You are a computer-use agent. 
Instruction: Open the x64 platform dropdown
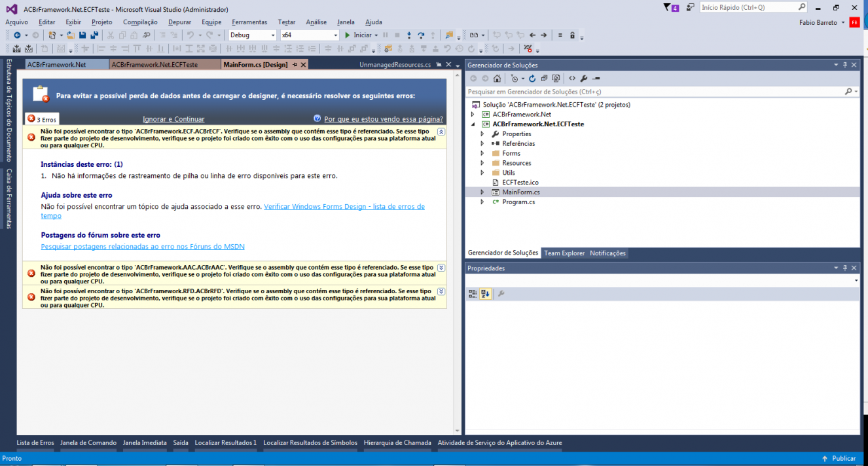[x=310, y=35]
